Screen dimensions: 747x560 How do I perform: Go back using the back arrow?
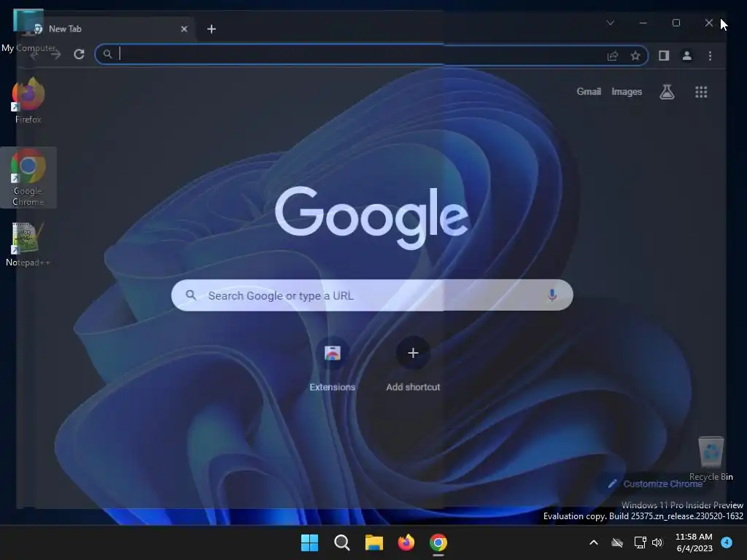click(x=34, y=55)
